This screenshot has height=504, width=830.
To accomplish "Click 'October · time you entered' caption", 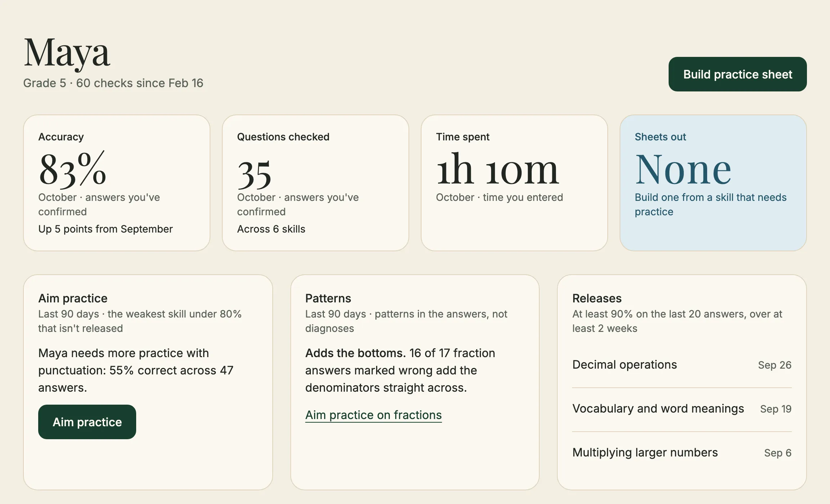I will coord(499,197).
